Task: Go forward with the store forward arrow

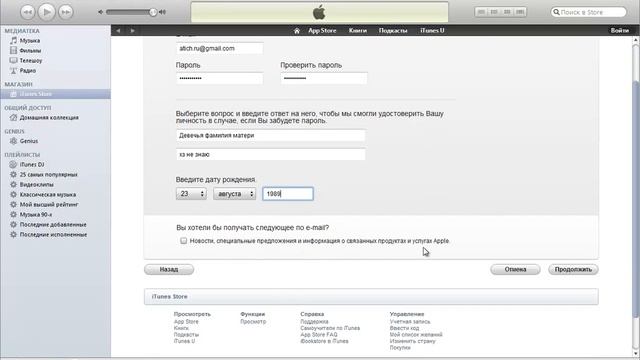Action: (132, 31)
